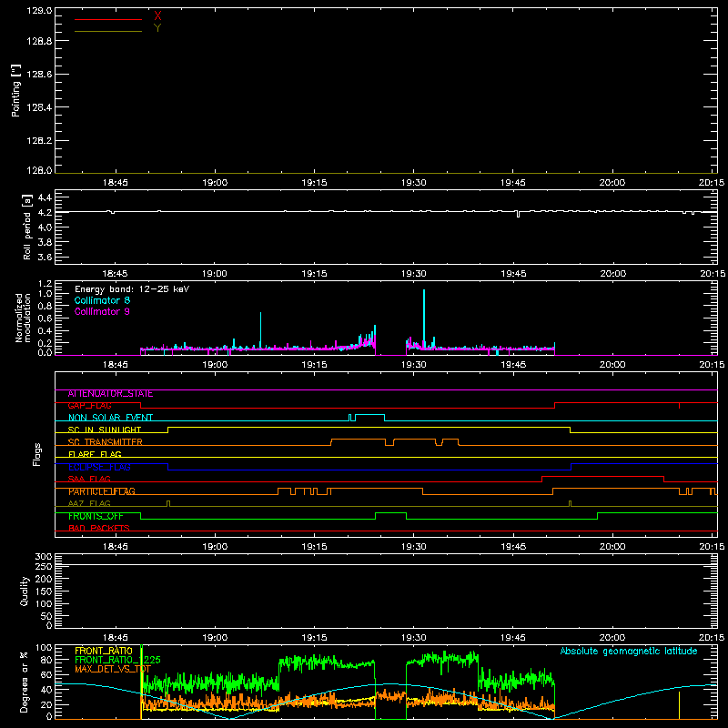Click 'Energy band: 12-25 keV' text
728x728 pixels.
click(x=132, y=289)
